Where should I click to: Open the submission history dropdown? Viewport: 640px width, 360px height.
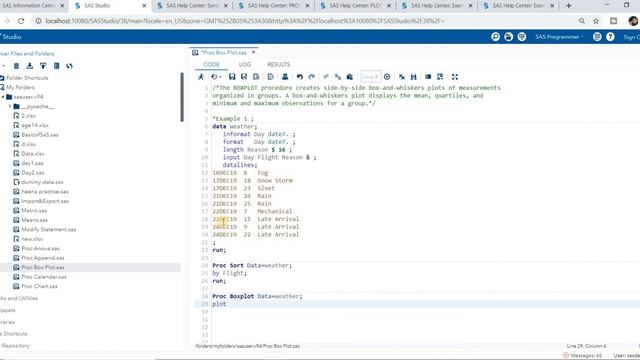point(216,77)
